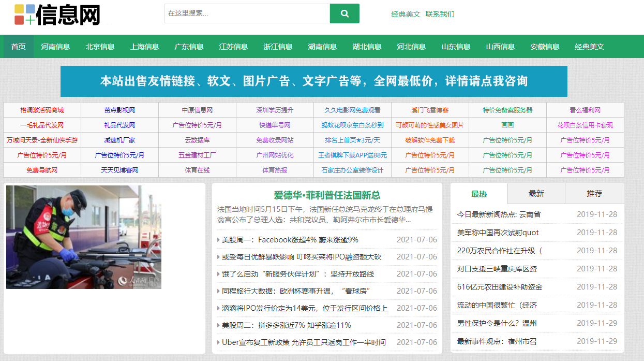The image size is (644, 361).
Task: Click the 破解软件免费下载 link
Action: pos(430,140)
